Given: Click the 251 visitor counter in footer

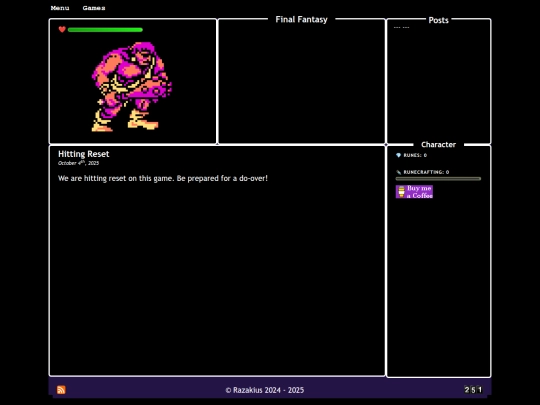Looking at the screenshot, I should 473,390.
